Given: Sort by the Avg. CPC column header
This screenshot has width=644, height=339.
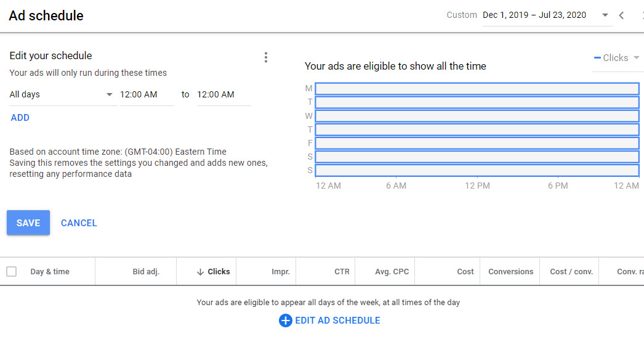Looking at the screenshot, I should 392,272.
